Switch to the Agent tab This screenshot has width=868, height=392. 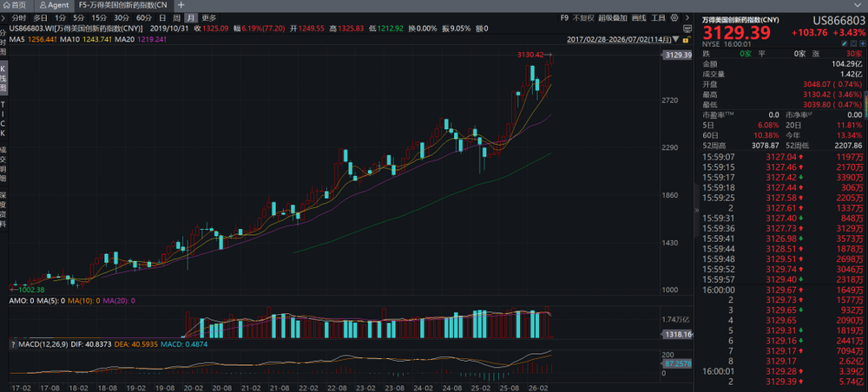point(54,5)
